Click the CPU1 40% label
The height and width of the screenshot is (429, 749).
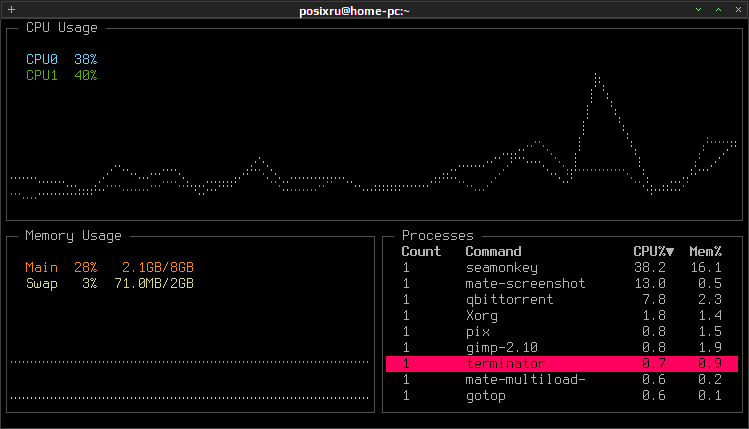point(62,75)
